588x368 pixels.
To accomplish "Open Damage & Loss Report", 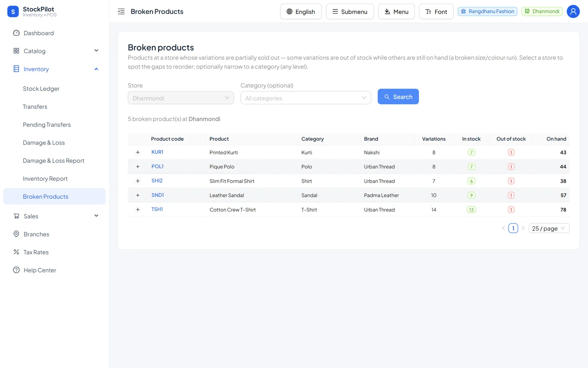I will coord(54,161).
